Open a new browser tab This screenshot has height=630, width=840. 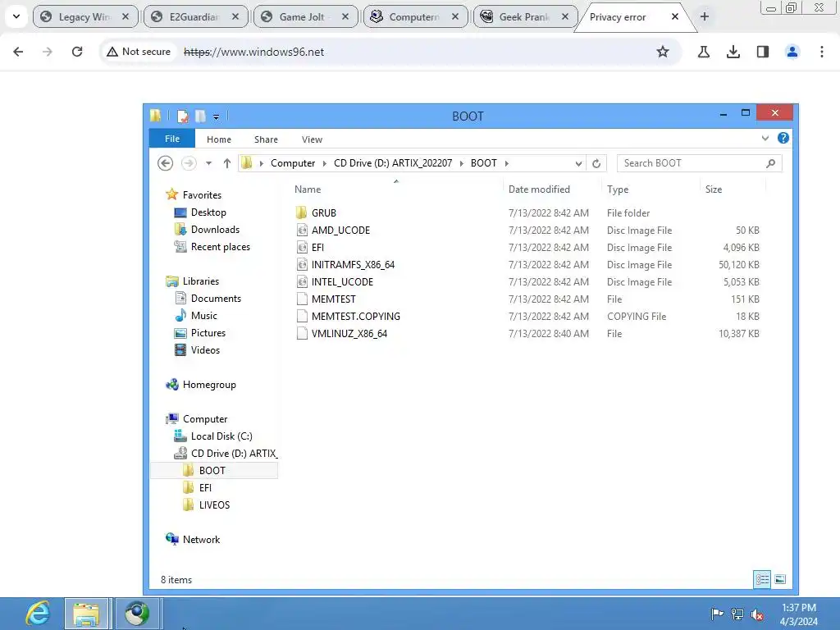pyautogui.click(x=704, y=16)
